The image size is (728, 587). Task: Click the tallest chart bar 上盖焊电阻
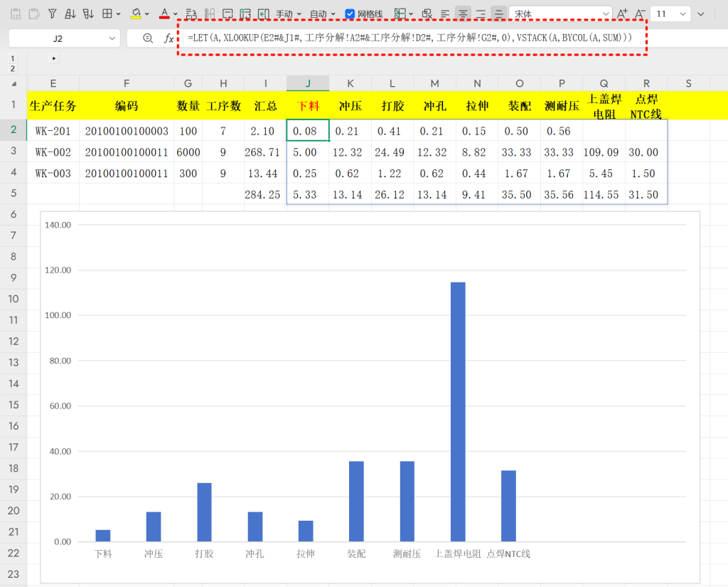pyautogui.click(x=458, y=412)
